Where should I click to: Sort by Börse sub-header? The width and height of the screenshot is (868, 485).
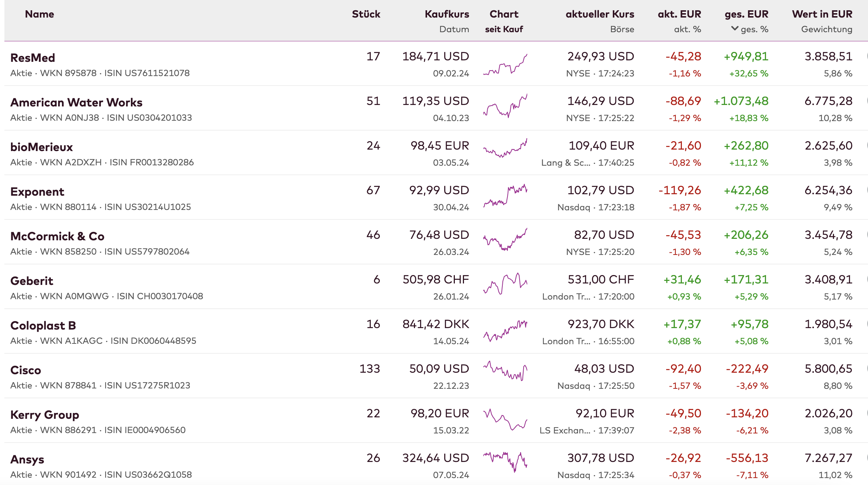coord(622,29)
